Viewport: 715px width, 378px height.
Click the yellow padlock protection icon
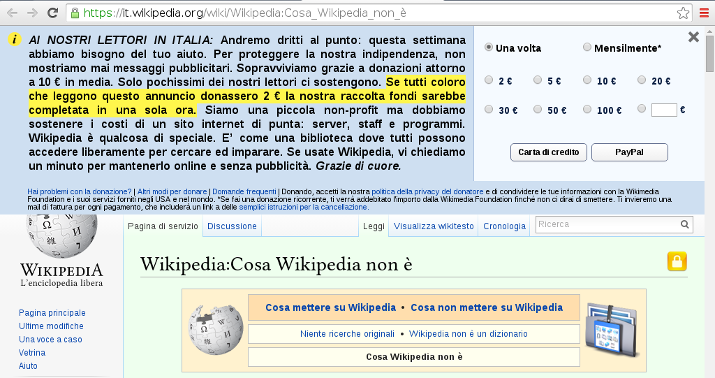coord(677,261)
